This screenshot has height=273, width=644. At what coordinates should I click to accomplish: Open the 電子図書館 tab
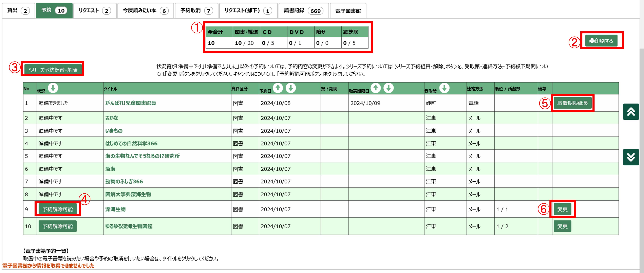coord(348,11)
